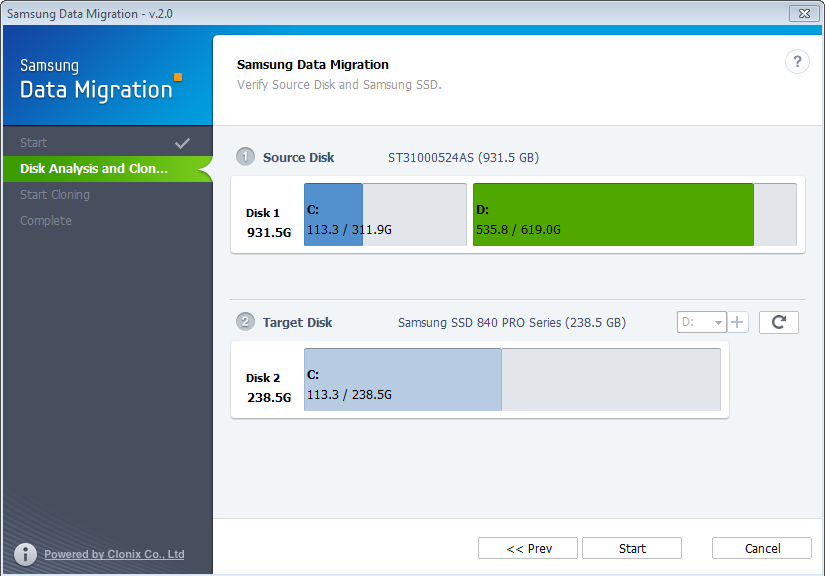Click the Target Disk heading

pyautogui.click(x=297, y=322)
